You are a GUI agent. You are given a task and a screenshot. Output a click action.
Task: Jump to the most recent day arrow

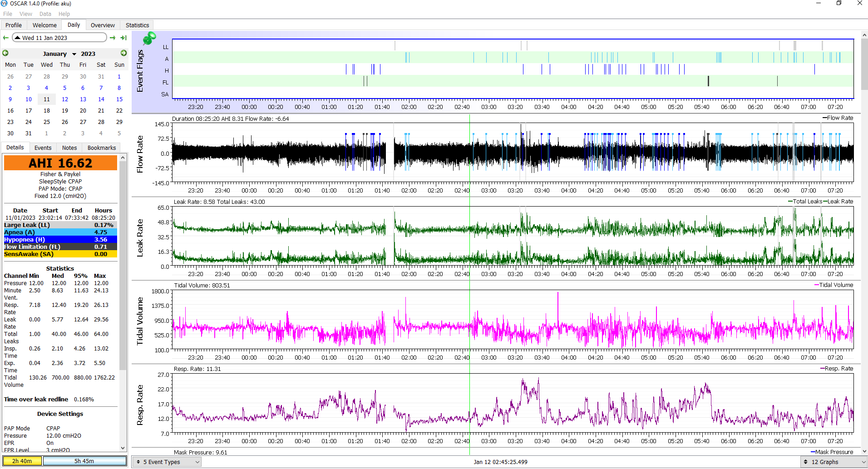[123, 38]
